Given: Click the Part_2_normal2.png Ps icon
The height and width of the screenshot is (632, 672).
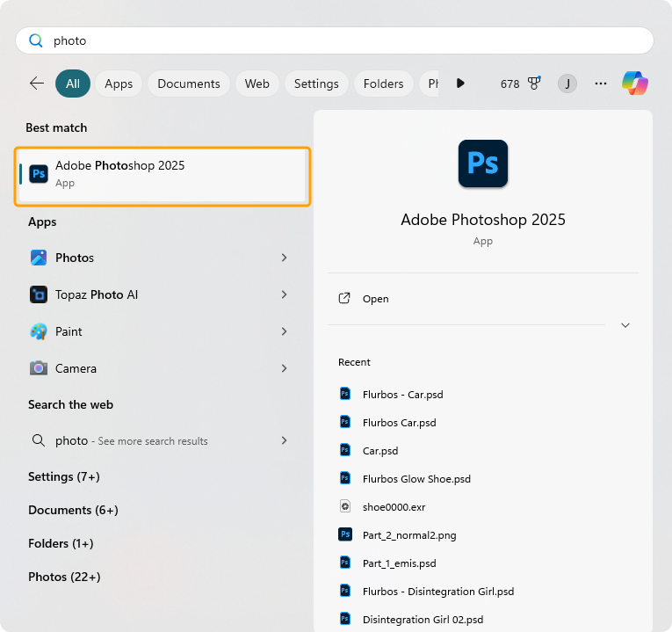Looking at the screenshot, I should [x=345, y=534].
